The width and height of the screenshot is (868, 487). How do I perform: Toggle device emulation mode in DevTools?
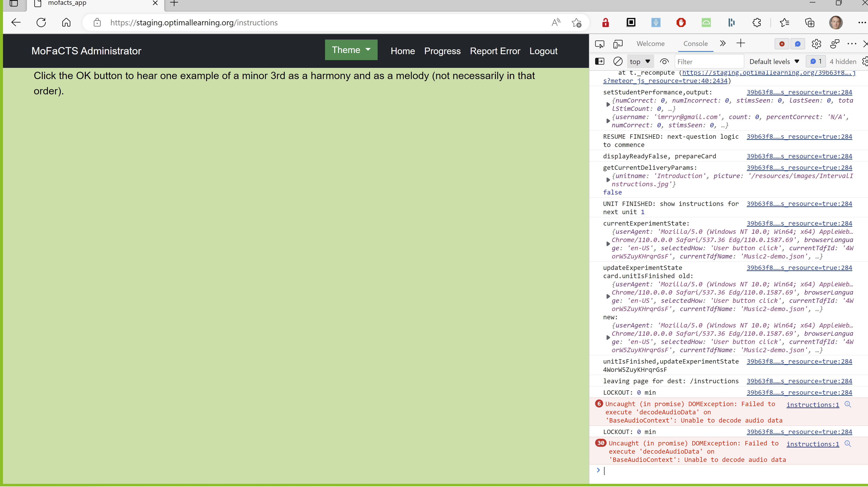click(x=618, y=44)
